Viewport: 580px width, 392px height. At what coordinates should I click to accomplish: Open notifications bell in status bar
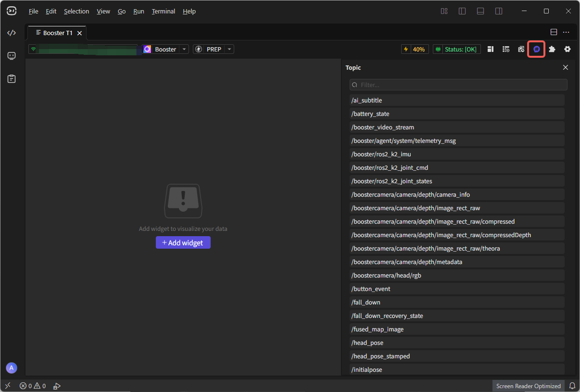point(572,386)
